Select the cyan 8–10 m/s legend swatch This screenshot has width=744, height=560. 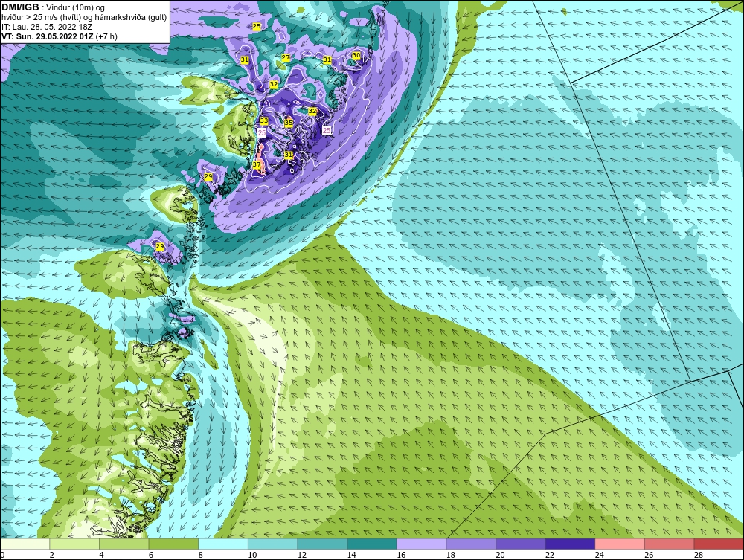point(223,544)
